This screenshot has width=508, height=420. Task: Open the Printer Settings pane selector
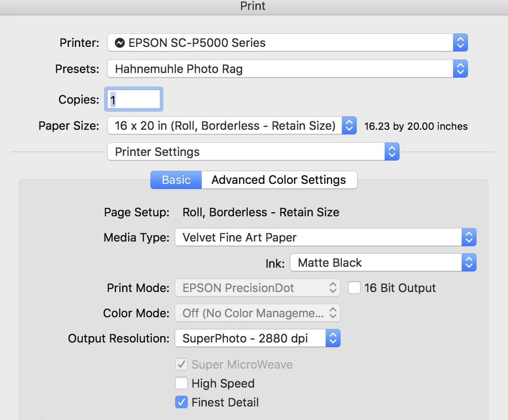pos(253,152)
